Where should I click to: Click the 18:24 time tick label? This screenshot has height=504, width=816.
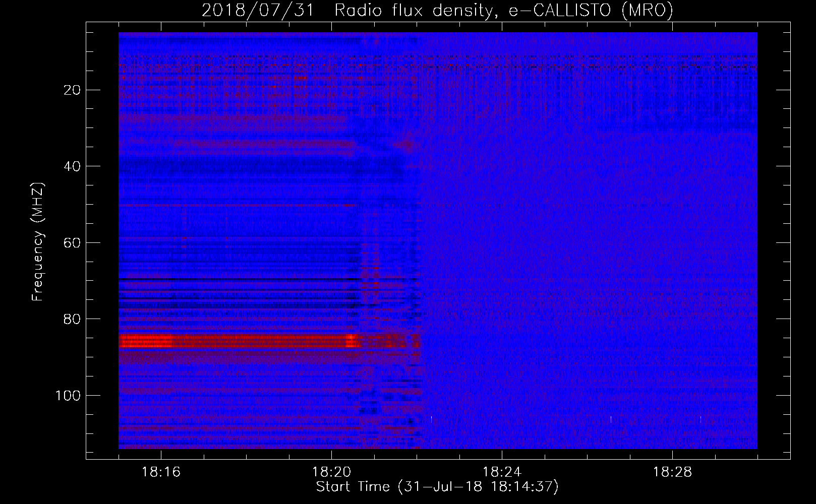502,472
